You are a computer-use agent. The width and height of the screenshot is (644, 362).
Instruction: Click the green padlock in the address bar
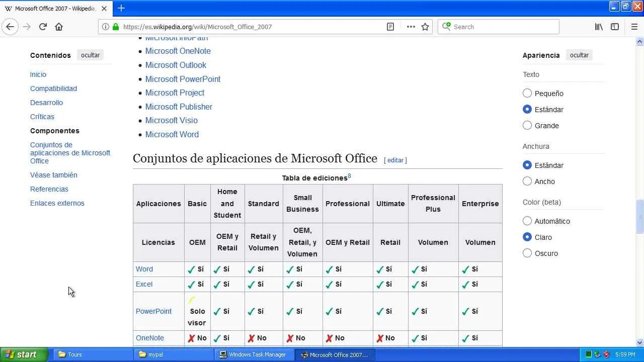coord(116,27)
